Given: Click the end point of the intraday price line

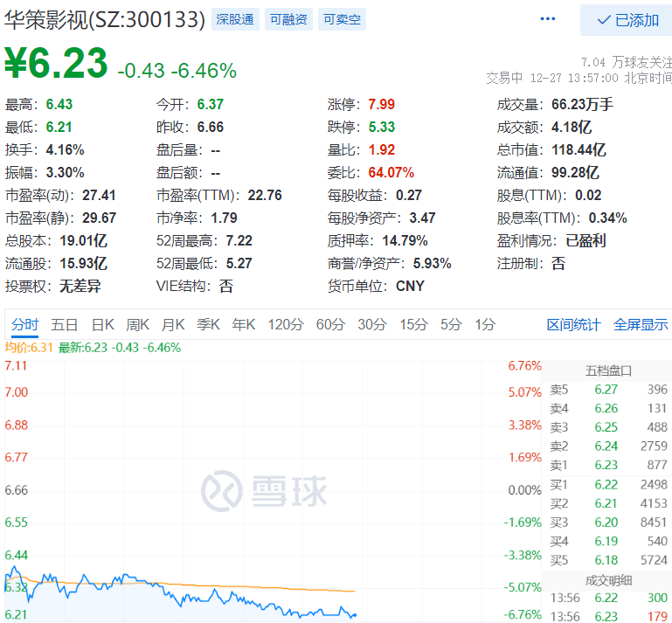Looking at the screenshot, I should 354,615.
